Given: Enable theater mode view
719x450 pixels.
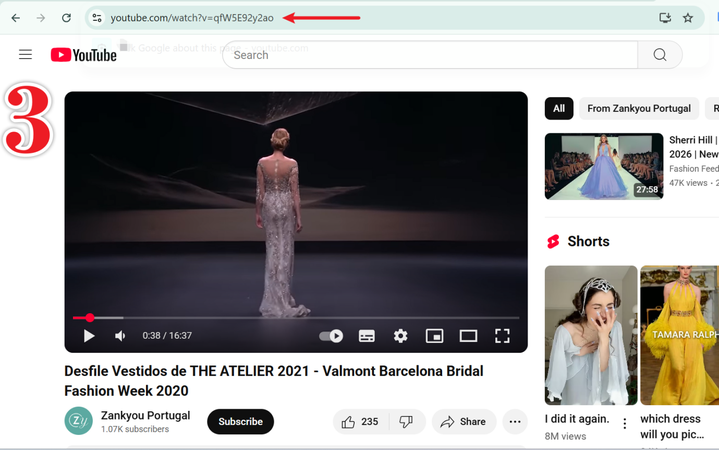Looking at the screenshot, I should tap(468, 336).
